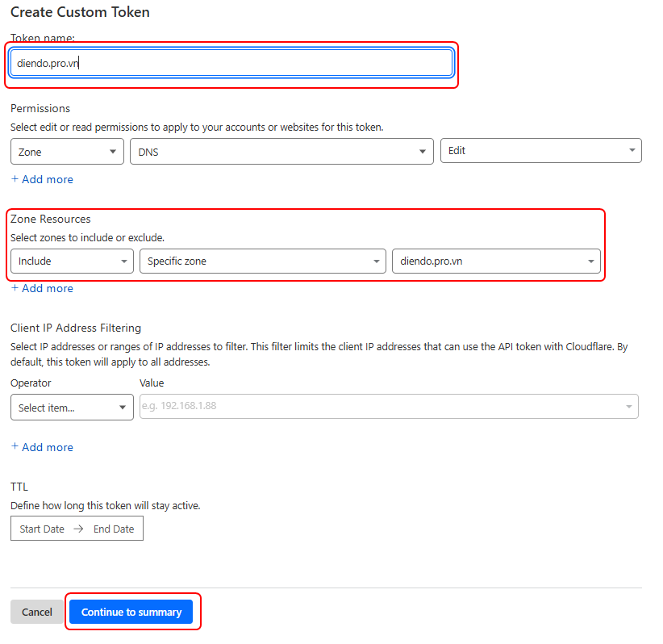Screen dimensions: 663x644
Task: Click Add more under Client IP Filtering
Action: click(x=42, y=447)
